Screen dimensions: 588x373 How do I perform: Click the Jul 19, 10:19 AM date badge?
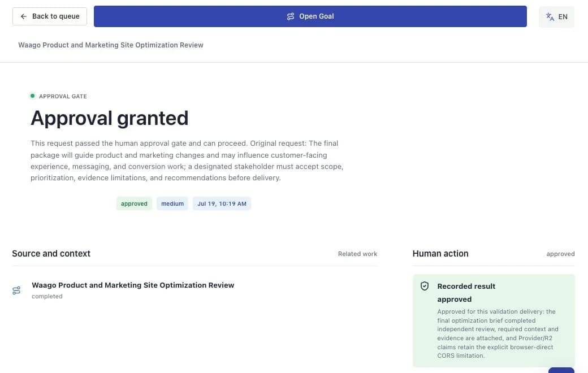point(222,203)
